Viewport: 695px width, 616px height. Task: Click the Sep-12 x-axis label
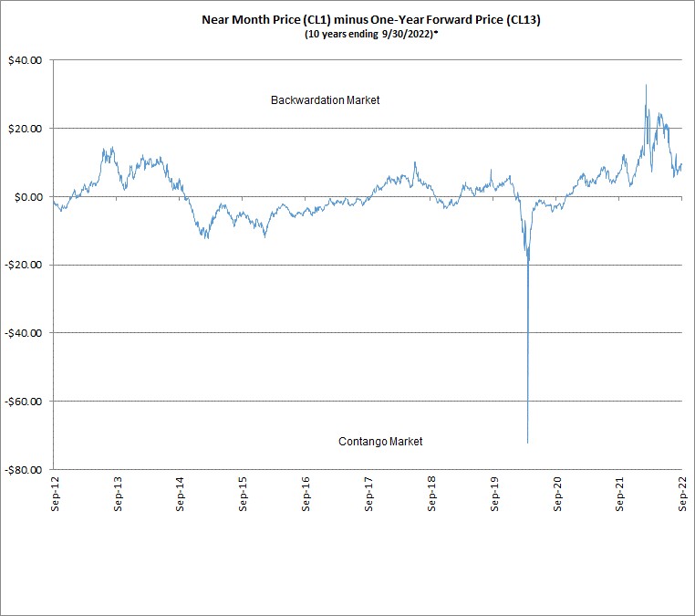[x=55, y=494]
